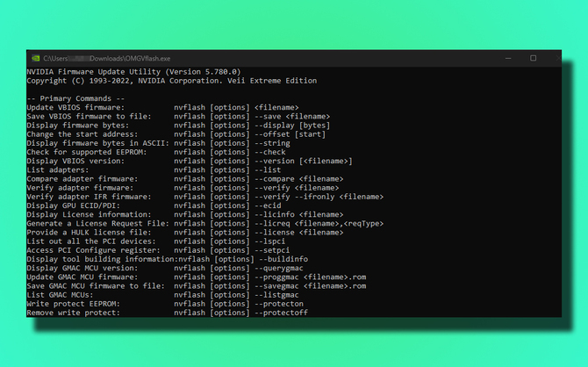
Task: Click the --save <filename> option text
Action: click(292, 116)
